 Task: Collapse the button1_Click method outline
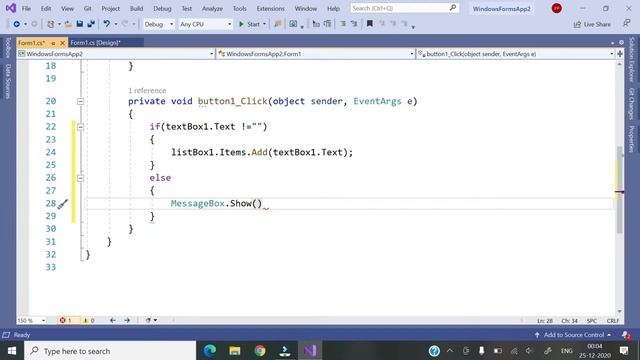click(80, 101)
